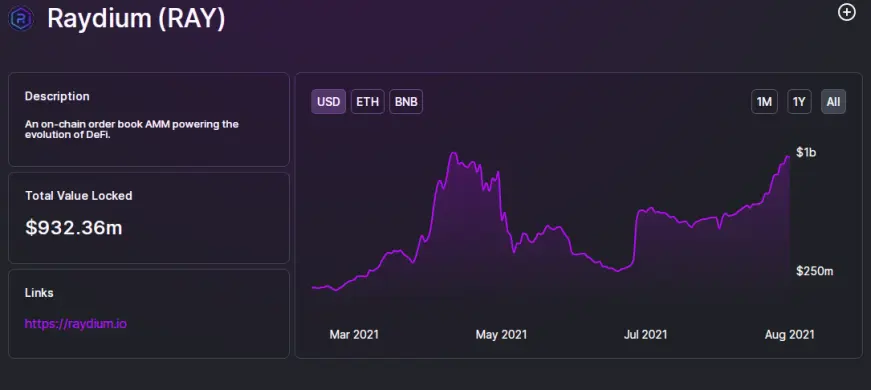The width and height of the screenshot is (871, 390).
Task: Click the Total Value Locked heading
Action: 78,196
